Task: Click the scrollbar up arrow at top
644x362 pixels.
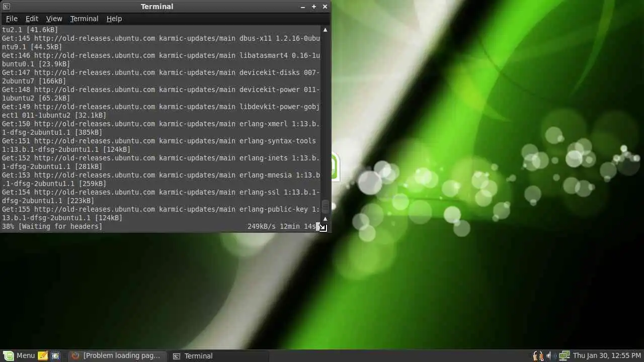Action: coord(325,30)
